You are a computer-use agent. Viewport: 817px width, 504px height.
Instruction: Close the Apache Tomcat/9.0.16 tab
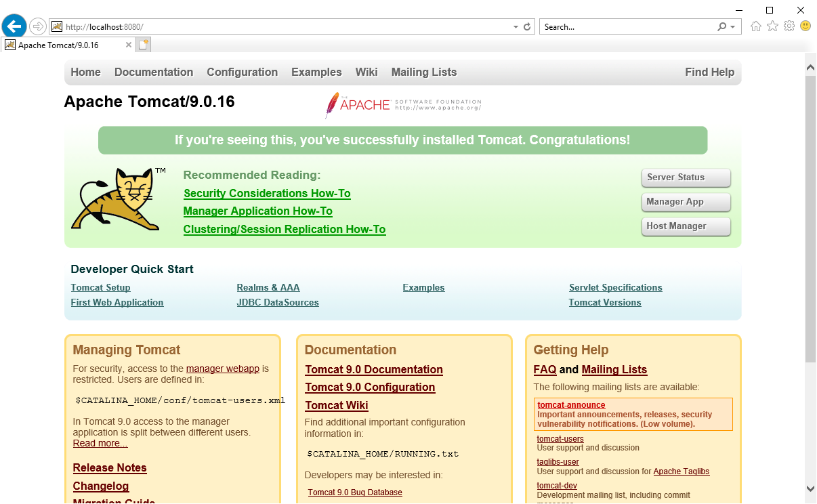[129, 45]
